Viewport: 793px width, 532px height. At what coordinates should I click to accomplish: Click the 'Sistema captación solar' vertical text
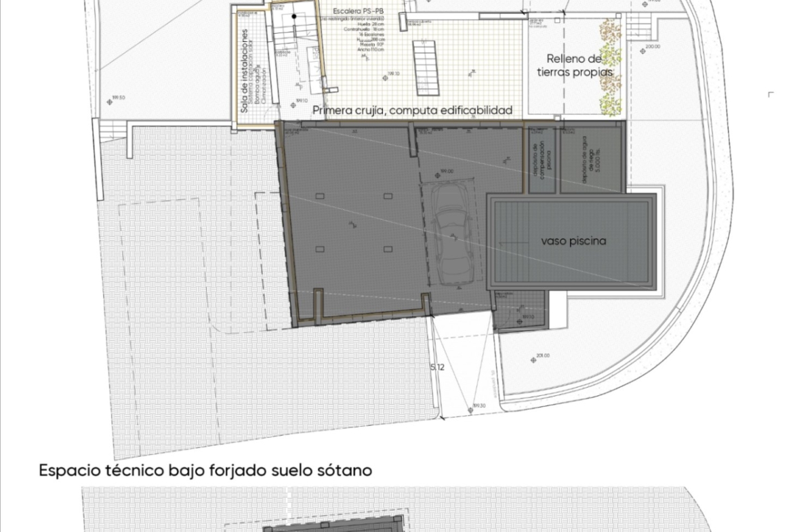(251, 72)
